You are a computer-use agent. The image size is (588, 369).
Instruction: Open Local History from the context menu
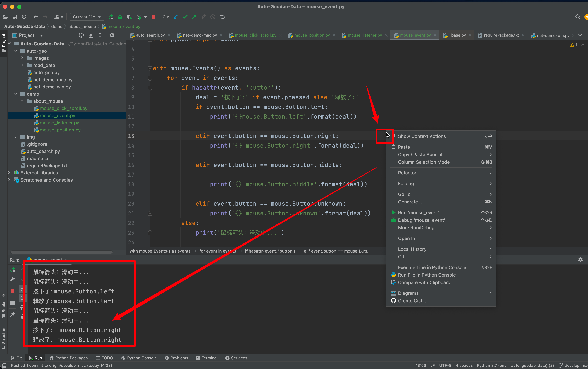(412, 249)
